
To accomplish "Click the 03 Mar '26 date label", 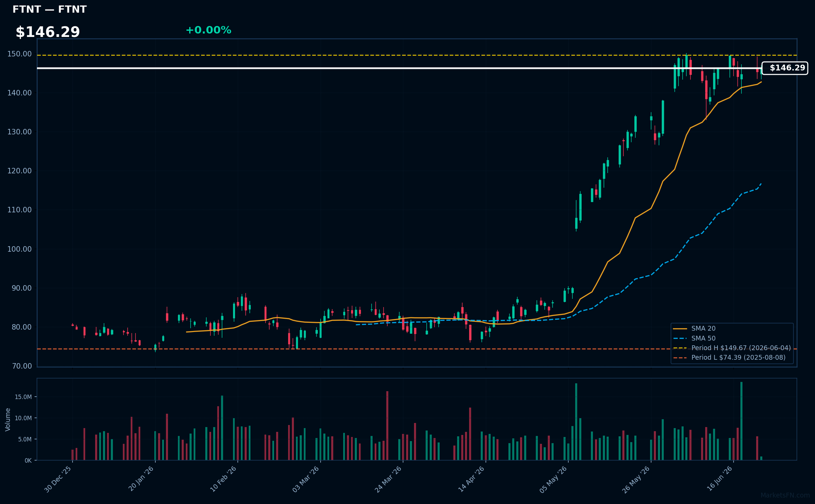I will (306, 479).
